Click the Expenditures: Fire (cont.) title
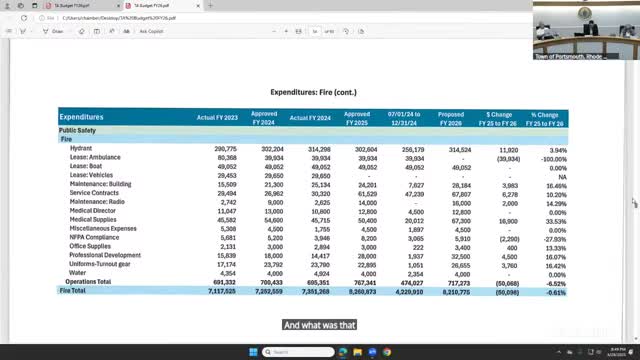Image resolution: width=640 pixels, height=360 pixels. pos(313,92)
